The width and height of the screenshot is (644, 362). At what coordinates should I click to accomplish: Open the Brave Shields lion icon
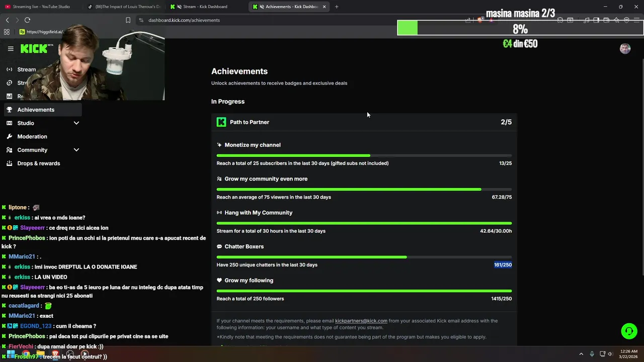pyautogui.click(x=480, y=20)
